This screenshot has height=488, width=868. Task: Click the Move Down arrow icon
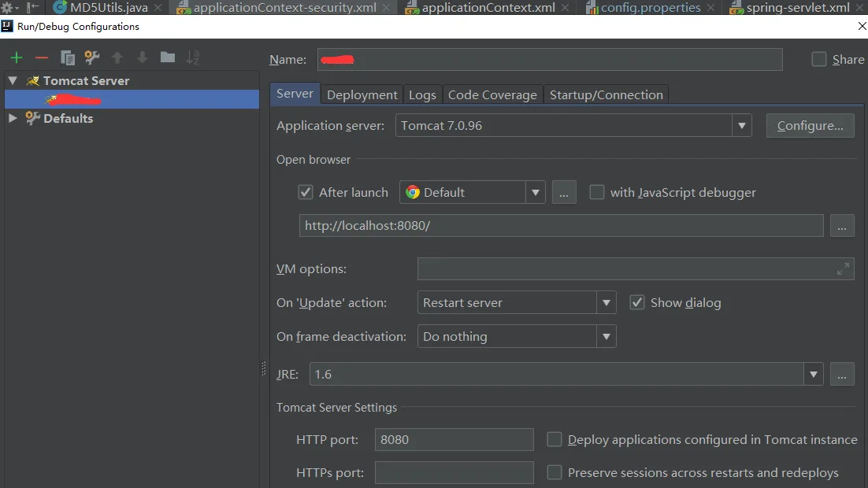142,57
